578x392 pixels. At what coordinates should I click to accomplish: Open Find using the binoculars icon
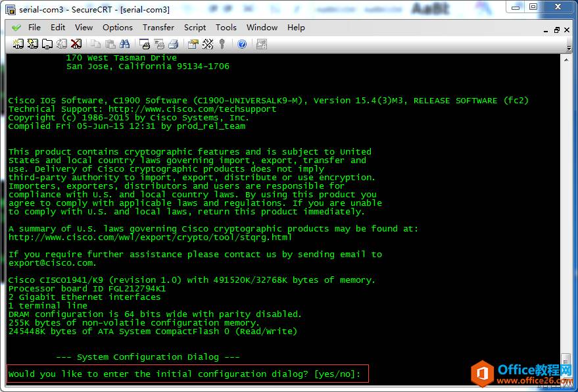(x=124, y=44)
